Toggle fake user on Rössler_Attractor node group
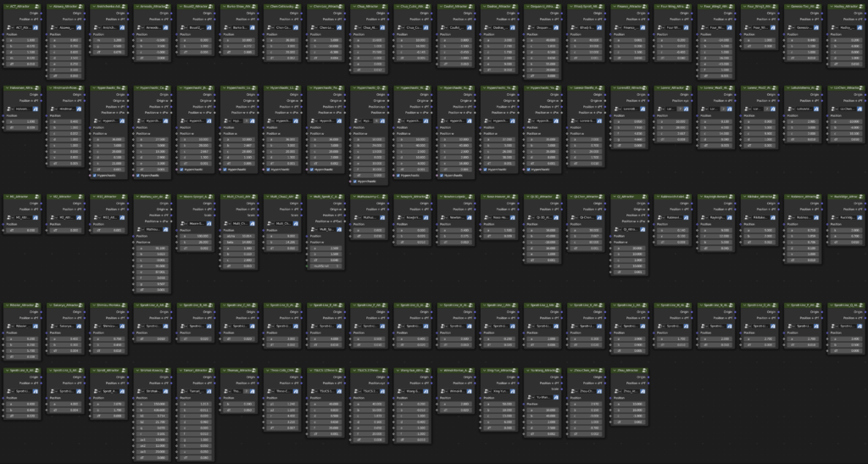Image resolution: width=868 pixels, height=464 pixels. [36, 326]
